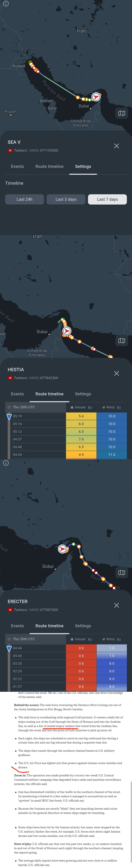132x868 pixels.
Task: Select HESTIA vessel arrow marker on map
Action: pos(67,331)
